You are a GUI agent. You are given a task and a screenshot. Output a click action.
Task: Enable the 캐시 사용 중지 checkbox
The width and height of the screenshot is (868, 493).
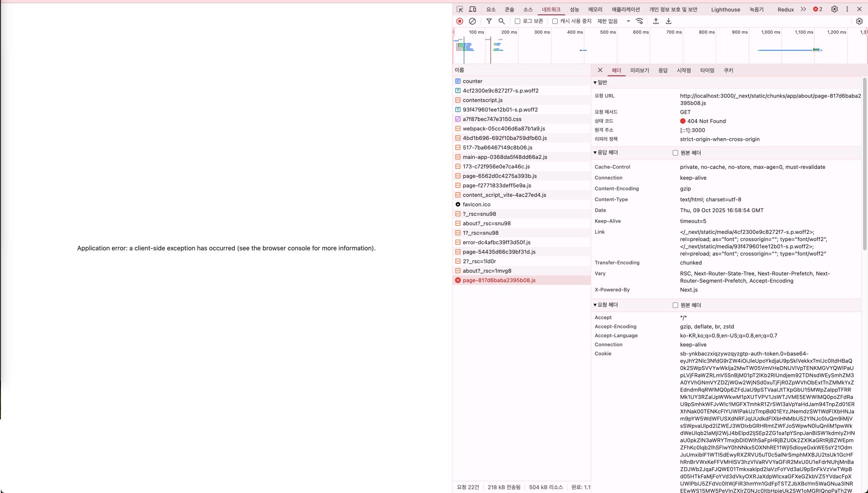[x=555, y=21]
